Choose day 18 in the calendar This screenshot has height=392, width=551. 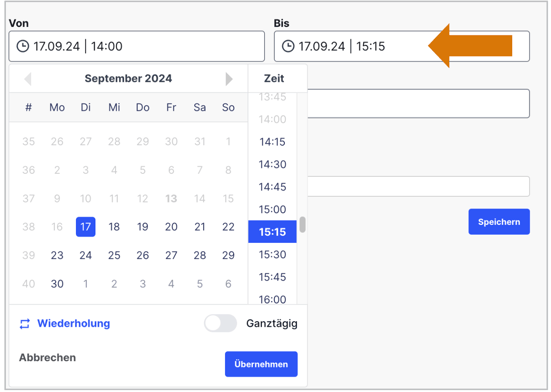pyautogui.click(x=114, y=227)
